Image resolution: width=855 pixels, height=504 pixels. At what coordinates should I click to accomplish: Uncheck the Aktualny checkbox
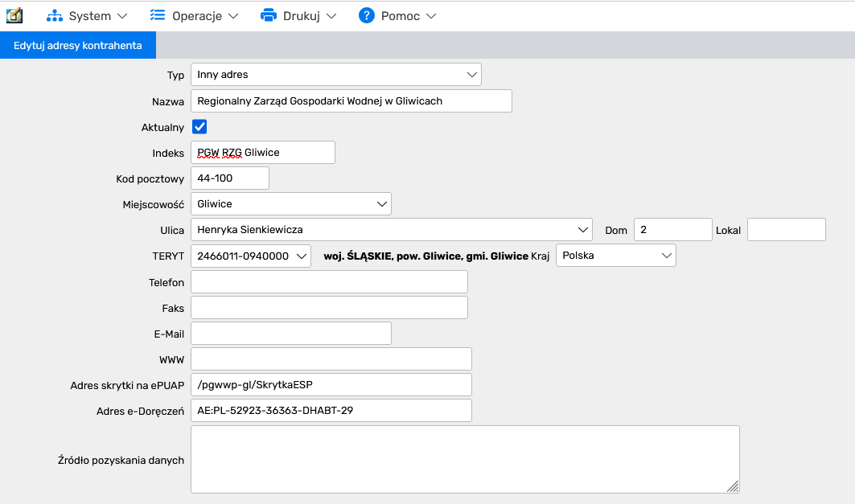(199, 127)
